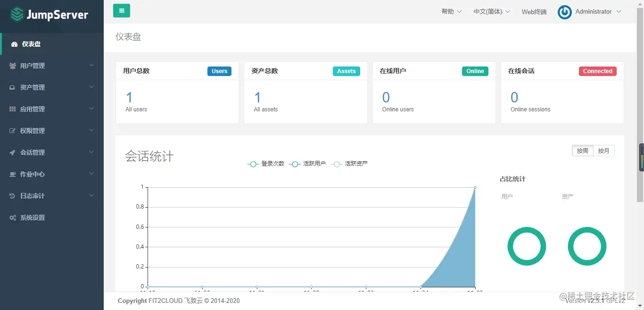Toggle sidebar with green hamburger button
Image resolution: width=644 pixels, height=310 pixels.
pyautogui.click(x=122, y=10)
